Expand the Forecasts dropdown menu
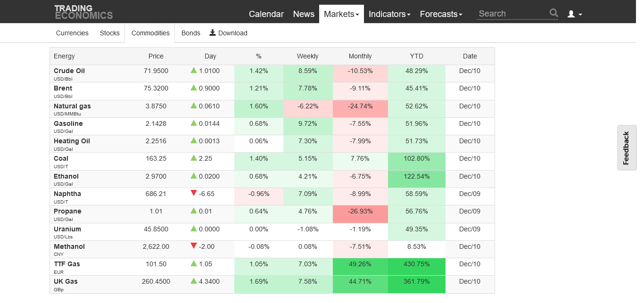This screenshot has height=303, width=644. tap(441, 14)
